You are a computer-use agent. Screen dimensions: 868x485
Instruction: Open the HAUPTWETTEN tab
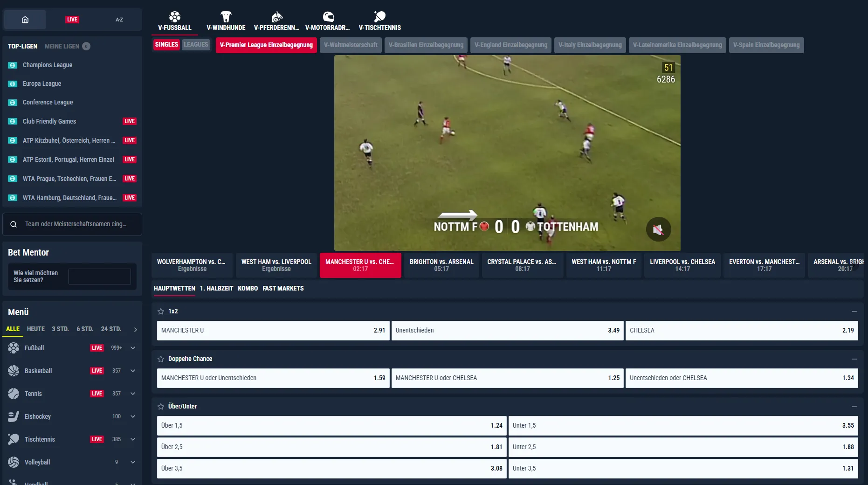click(x=174, y=289)
